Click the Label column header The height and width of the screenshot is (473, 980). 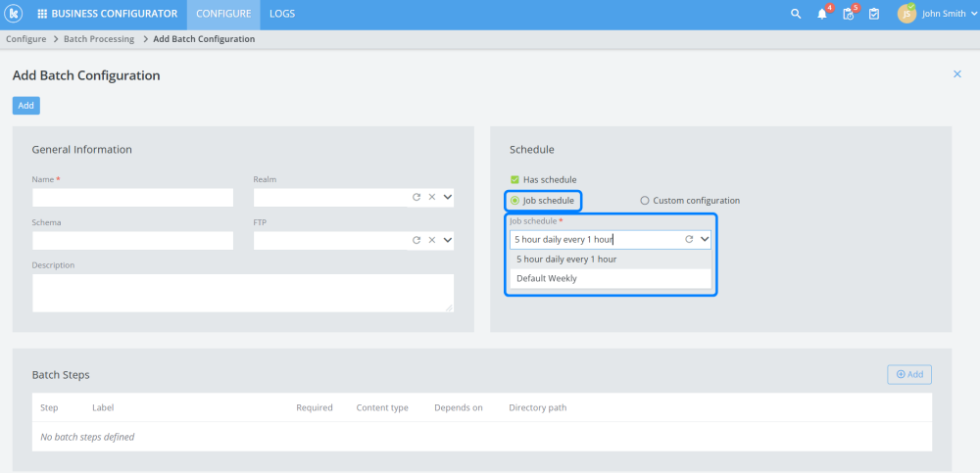tap(103, 407)
